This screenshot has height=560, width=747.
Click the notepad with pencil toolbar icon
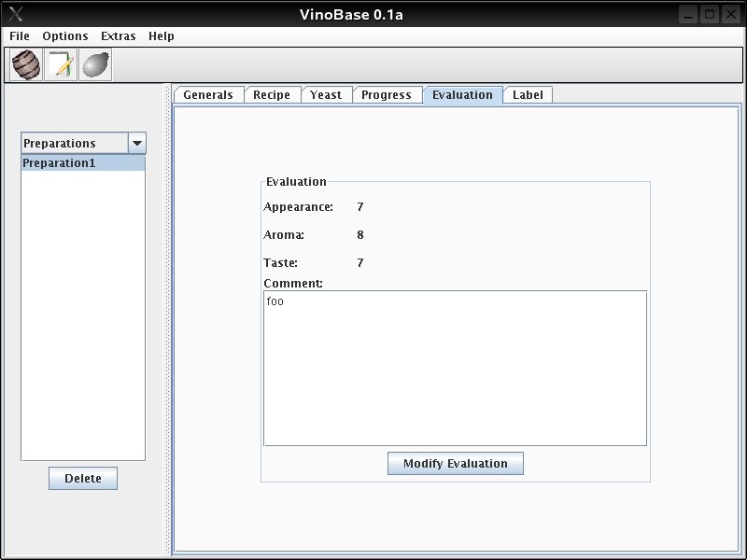click(x=61, y=65)
